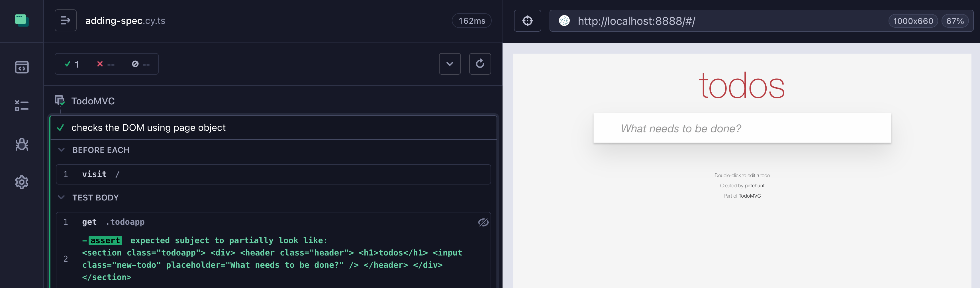Click the pending tests count indicator
Viewport: 980px width, 288px height.
coord(141,64)
